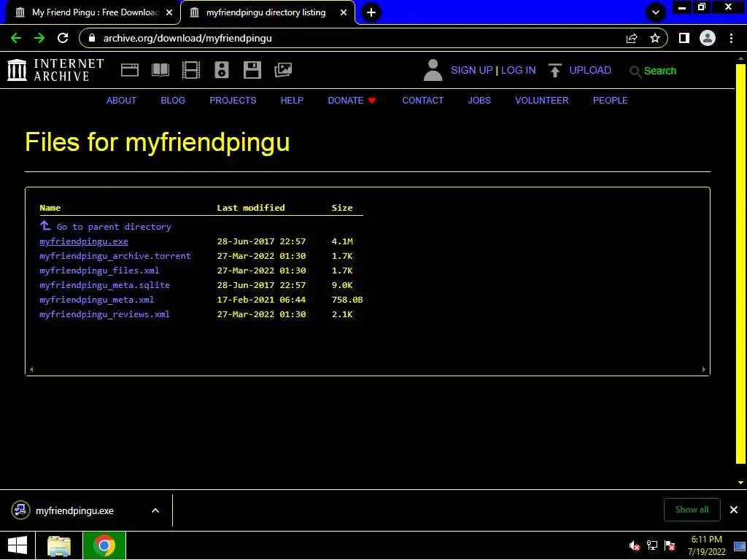This screenshot has width=747, height=560.
Task: Open myfriendpingu_meta.sqlite link
Action: point(104,285)
